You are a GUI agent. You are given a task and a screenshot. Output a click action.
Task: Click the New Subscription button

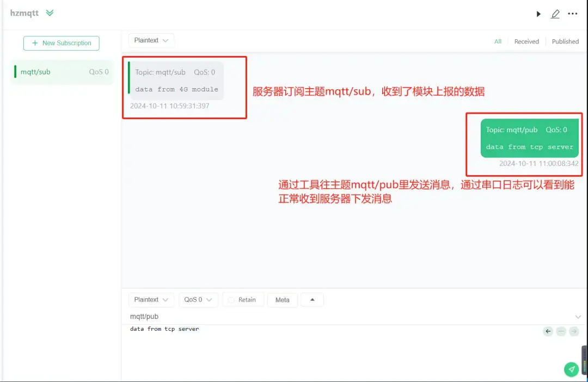pyautogui.click(x=61, y=43)
